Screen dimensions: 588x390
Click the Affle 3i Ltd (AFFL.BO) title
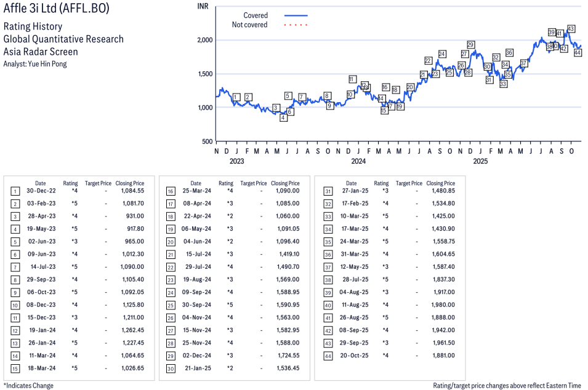pyautogui.click(x=54, y=11)
